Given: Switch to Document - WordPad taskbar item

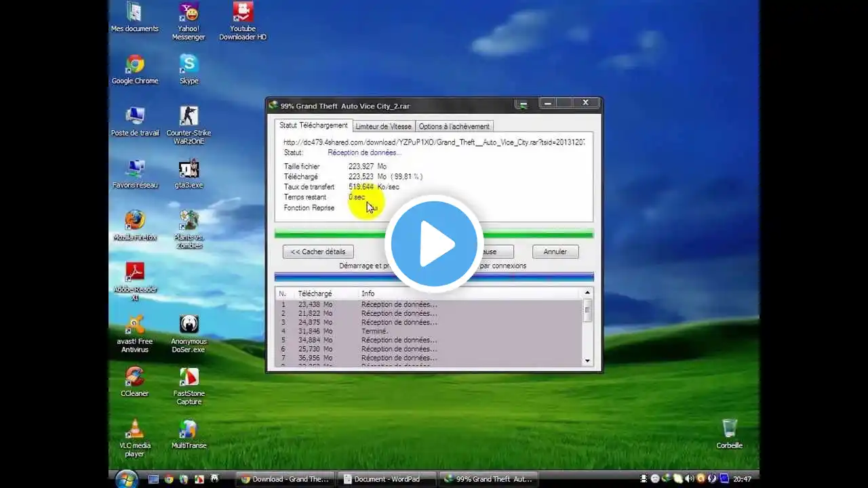Looking at the screenshot, I should point(387,479).
